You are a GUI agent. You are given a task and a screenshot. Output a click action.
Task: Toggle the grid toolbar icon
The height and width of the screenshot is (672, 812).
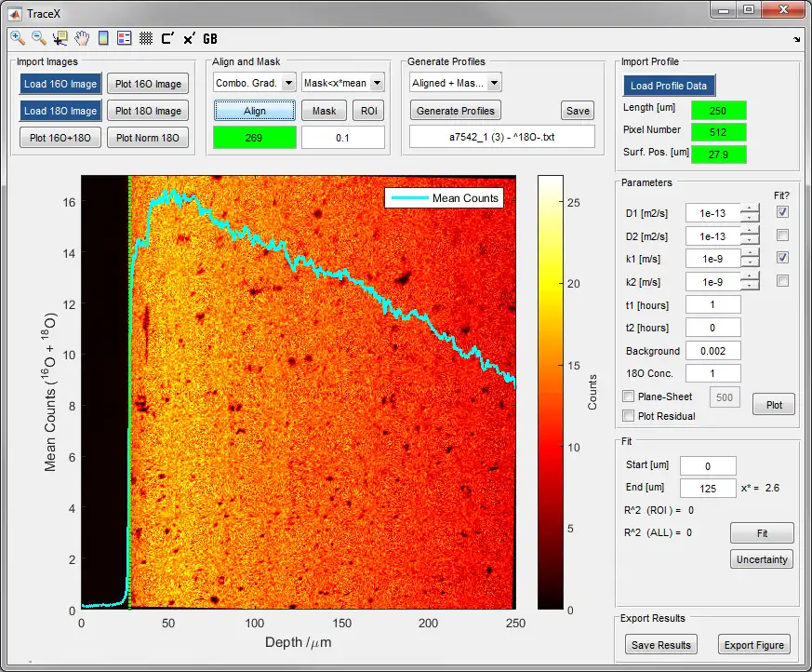pos(146,38)
